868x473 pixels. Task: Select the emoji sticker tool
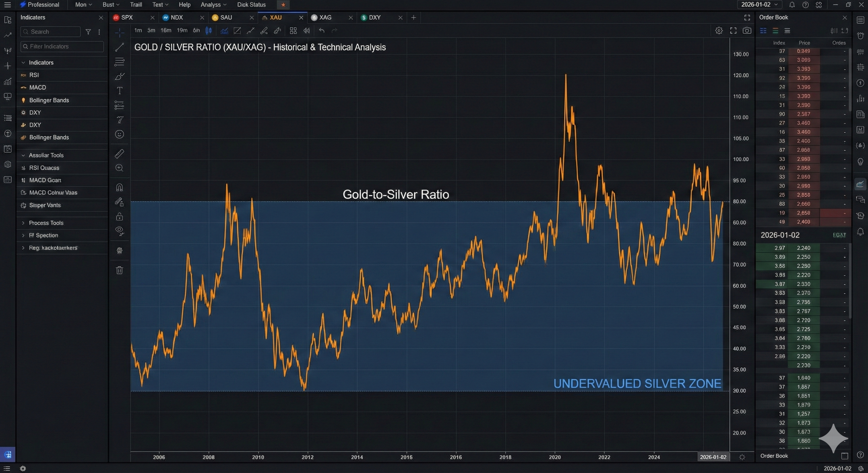119,134
